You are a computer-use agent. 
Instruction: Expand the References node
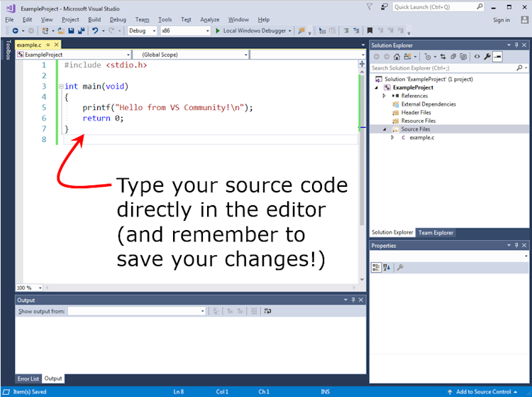[384, 96]
